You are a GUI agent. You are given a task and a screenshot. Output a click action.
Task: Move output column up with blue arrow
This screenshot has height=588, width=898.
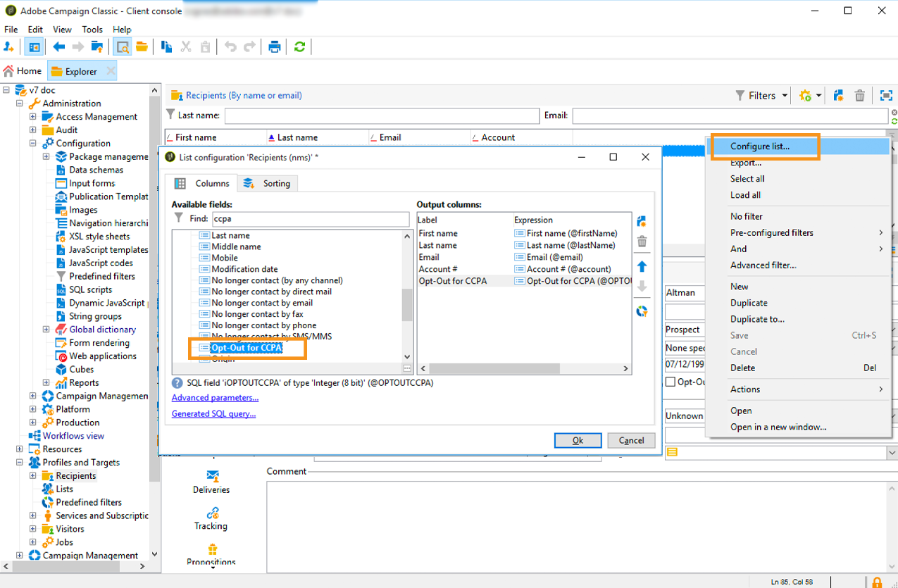coord(642,267)
